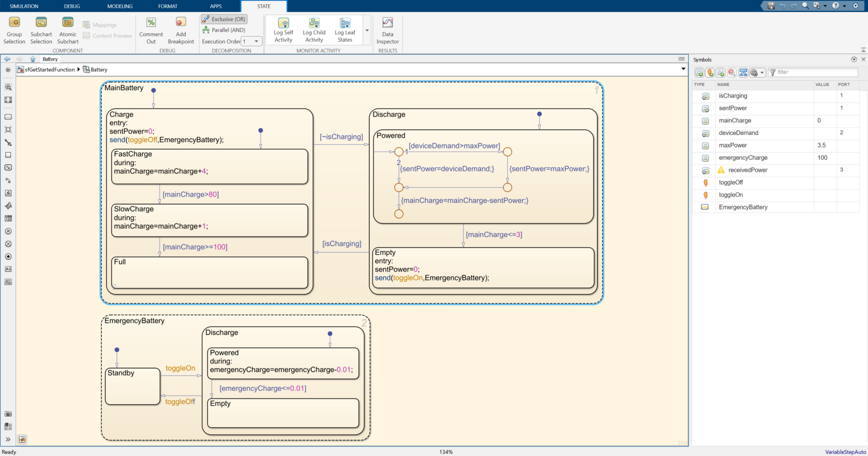Click the 134% zoom level control
Image resolution: width=868 pixels, height=456 pixels.
446,451
